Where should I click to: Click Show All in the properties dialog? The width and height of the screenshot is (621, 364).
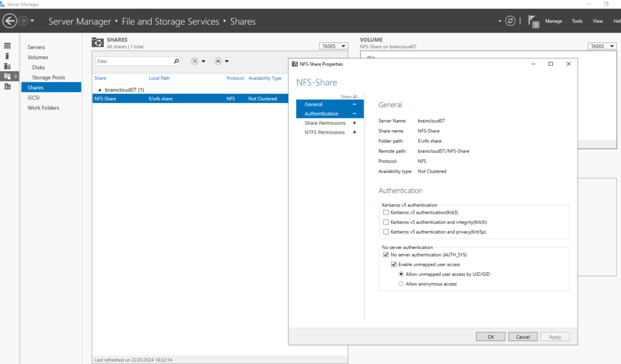point(349,97)
